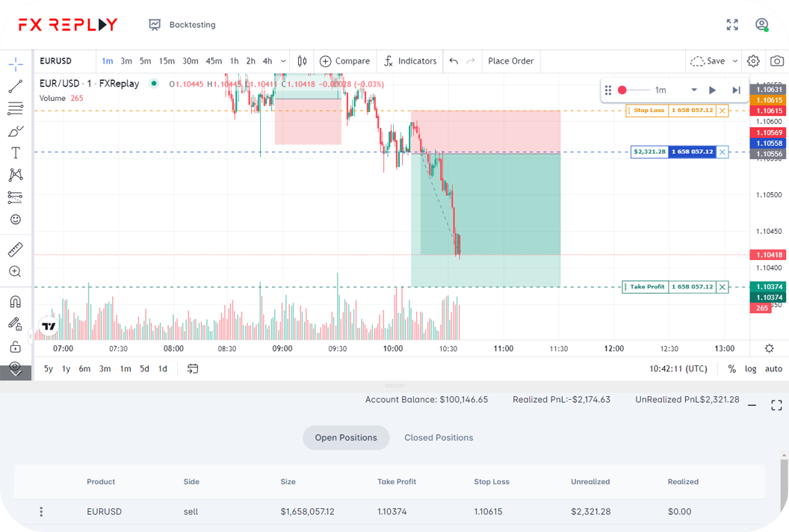Select the Measure ruler tool
The width and height of the screenshot is (789, 532).
coord(16,249)
